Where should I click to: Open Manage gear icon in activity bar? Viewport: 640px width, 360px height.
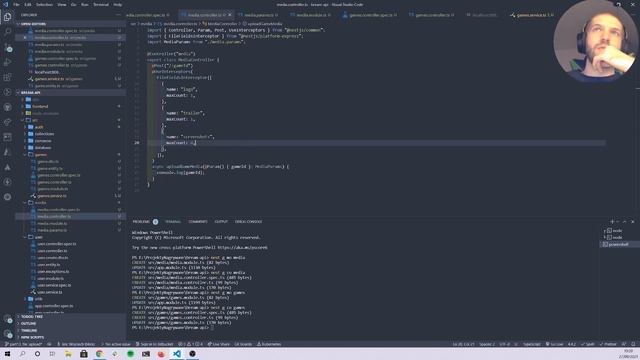pyautogui.click(x=7, y=334)
